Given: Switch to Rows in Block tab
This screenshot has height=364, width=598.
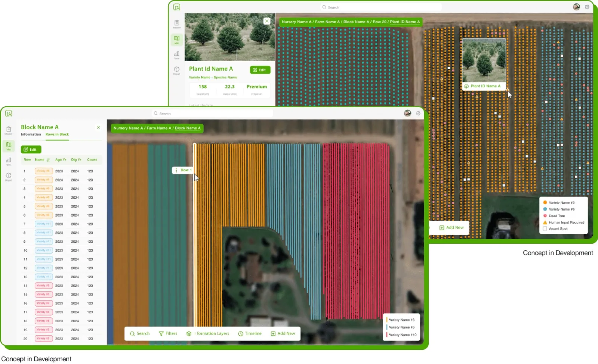Looking at the screenshot, I should [57, 134].
